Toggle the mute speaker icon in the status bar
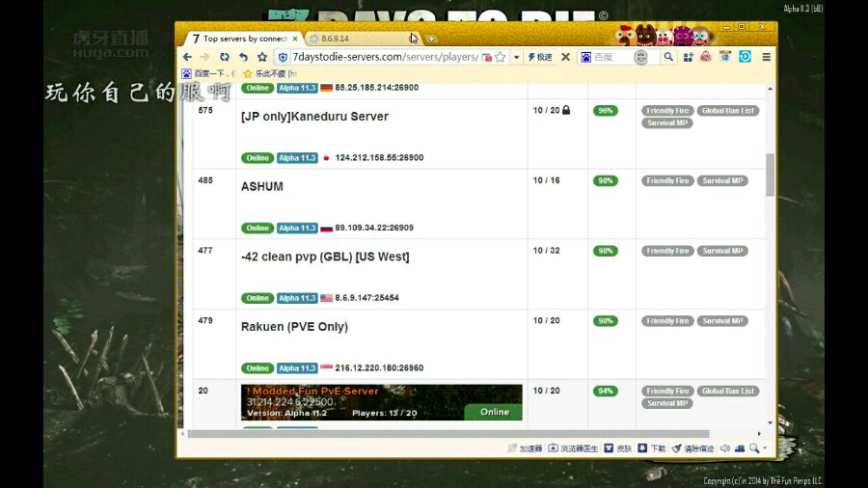Image resolution: width=868 pixels, height=488 pixels. (725, 448)
